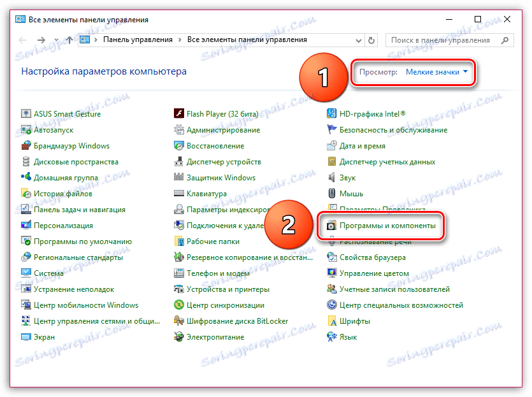The width and height of the screenshot is (532, 397).
Task: Open Центр специальных возможностей link
Action: point(401,305)
